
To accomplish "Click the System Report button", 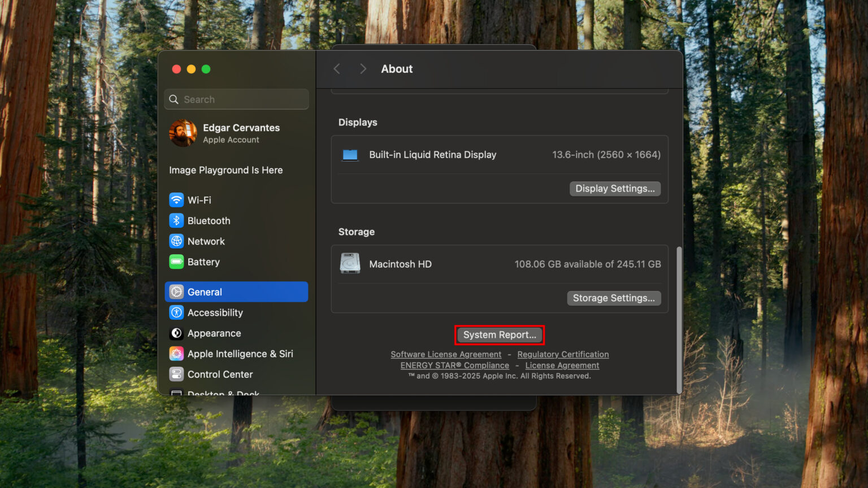I will (x=499, y=334).
